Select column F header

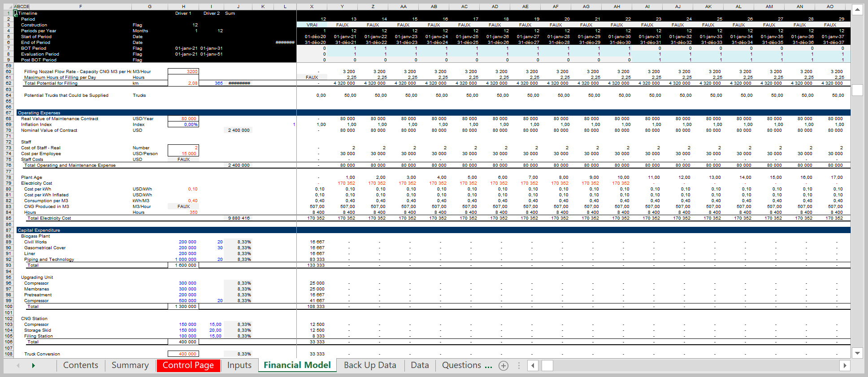point(81,7)
